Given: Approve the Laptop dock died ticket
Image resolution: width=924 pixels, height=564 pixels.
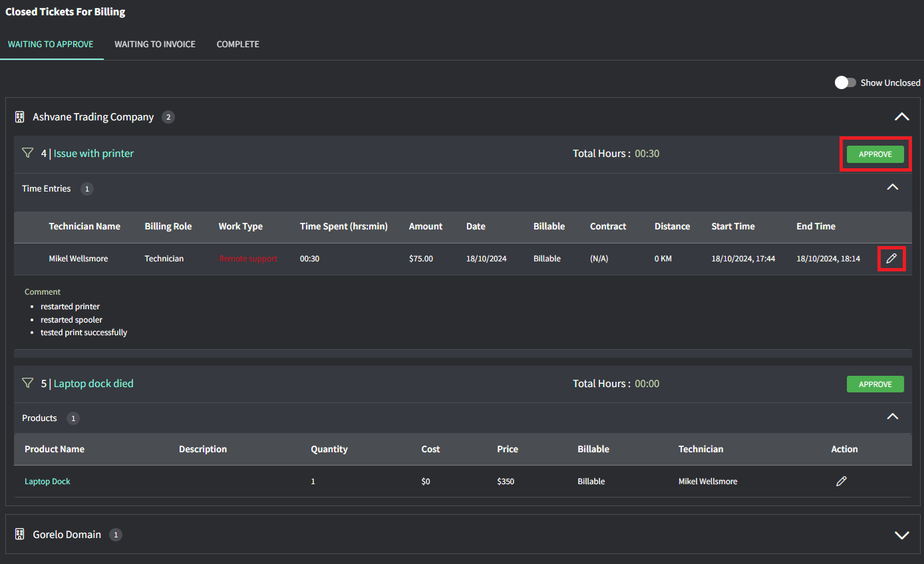Looking at the screenshot, I should pyautogui.click(x=875, y=384).
